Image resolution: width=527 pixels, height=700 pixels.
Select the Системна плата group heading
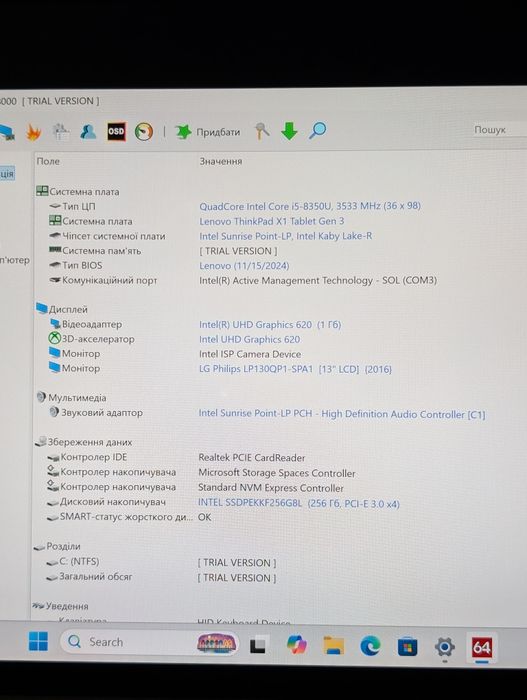pos(78,192)
